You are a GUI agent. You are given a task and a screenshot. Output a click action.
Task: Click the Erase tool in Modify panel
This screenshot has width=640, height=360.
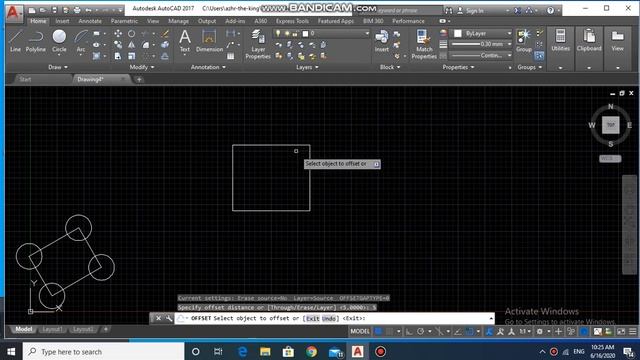pyautogui.click(x=165, y=33)
